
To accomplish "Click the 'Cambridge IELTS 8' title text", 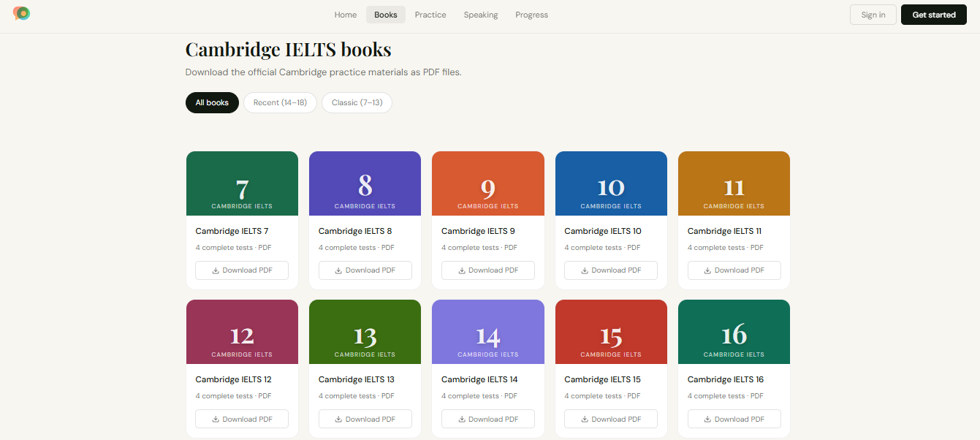I will 355,231.
